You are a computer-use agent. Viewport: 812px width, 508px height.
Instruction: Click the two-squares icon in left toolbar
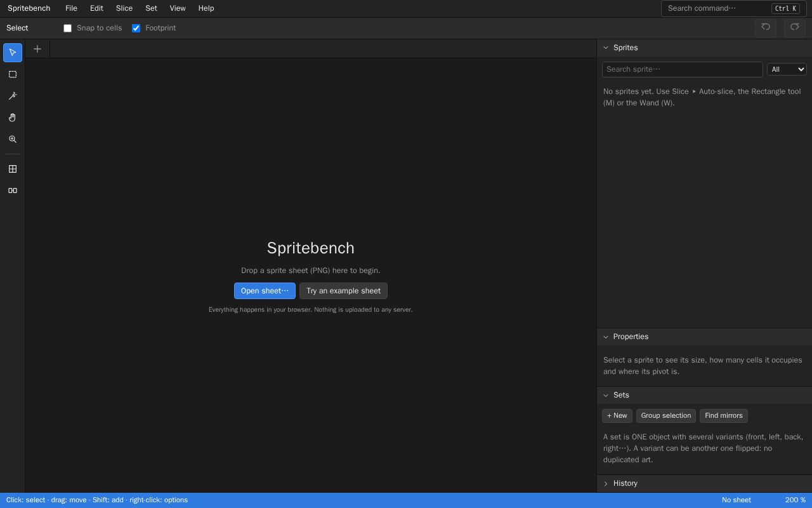point(13,190)
